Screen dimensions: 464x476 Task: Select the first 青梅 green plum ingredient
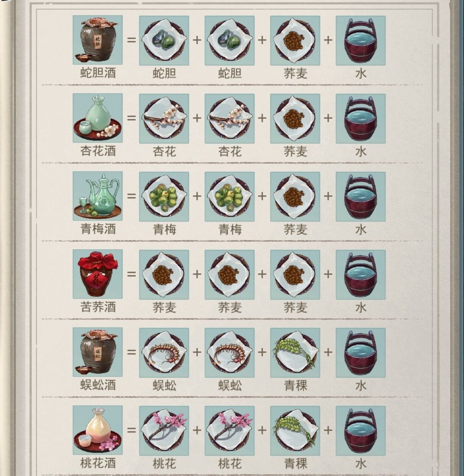(164, 197)
